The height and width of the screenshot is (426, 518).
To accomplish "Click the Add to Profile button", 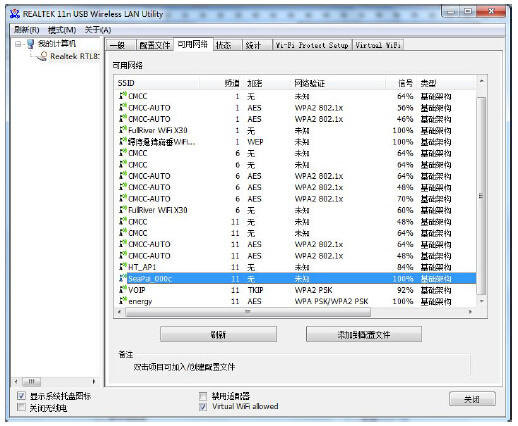I will pos(364,334).
